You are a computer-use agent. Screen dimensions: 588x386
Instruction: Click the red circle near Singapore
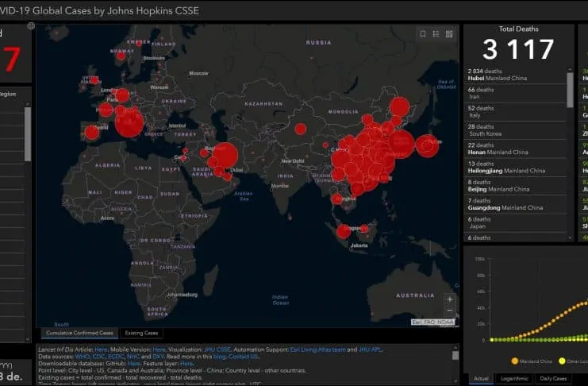pos(344,231)
